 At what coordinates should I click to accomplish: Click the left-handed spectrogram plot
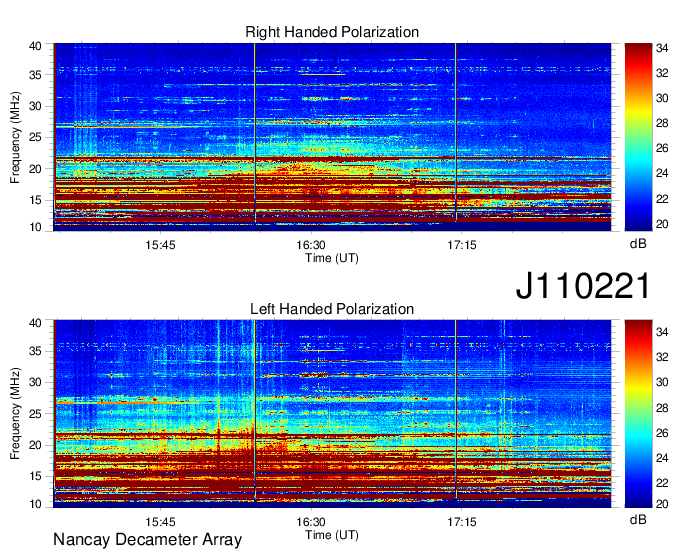coord(332,414)
